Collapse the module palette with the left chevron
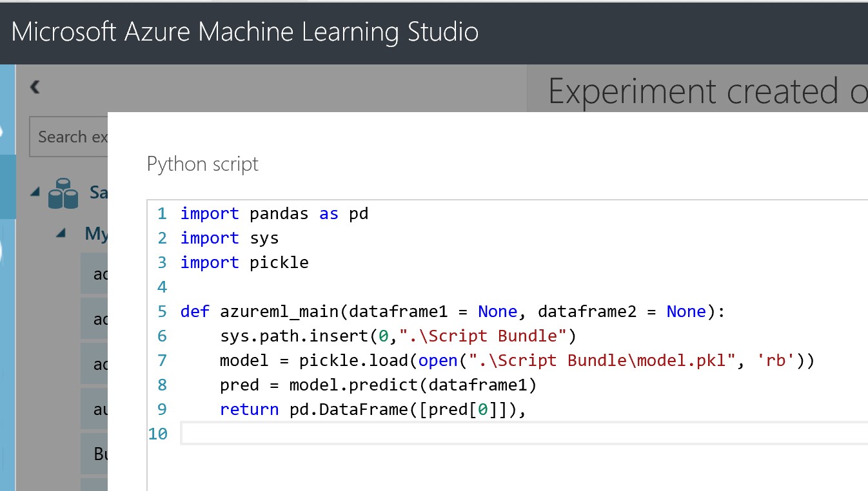Screen dimensions: 868x491 (35, 87)
